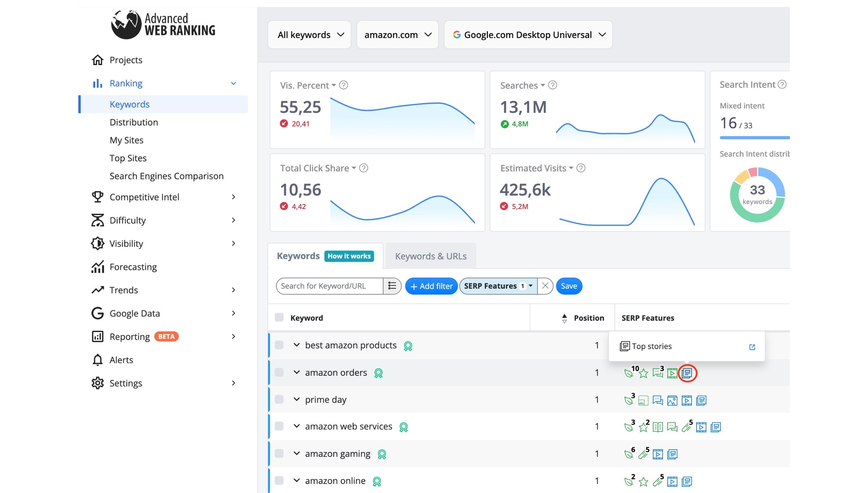Click the Save button
This screenshot has width=868, height=493.
[569, 286]
